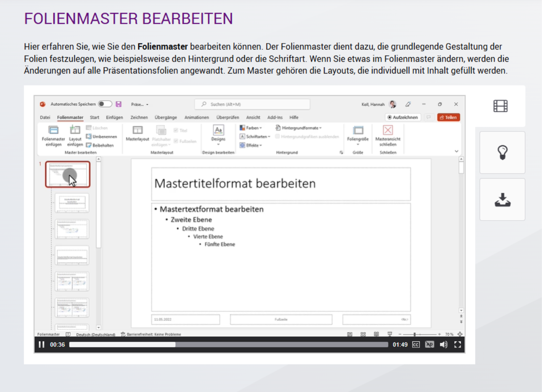Image resolution: width=542 pixels, height=392 pixels.
Task: Mute the video with speaker icon
Action: (x=443, y=345)
